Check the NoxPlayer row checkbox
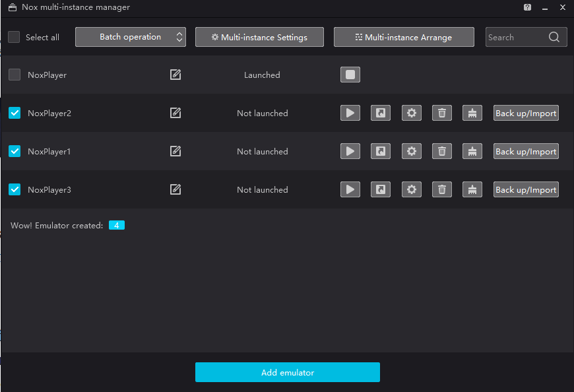The height and width of the screenshot is (392, 574). tap(15, 75)
